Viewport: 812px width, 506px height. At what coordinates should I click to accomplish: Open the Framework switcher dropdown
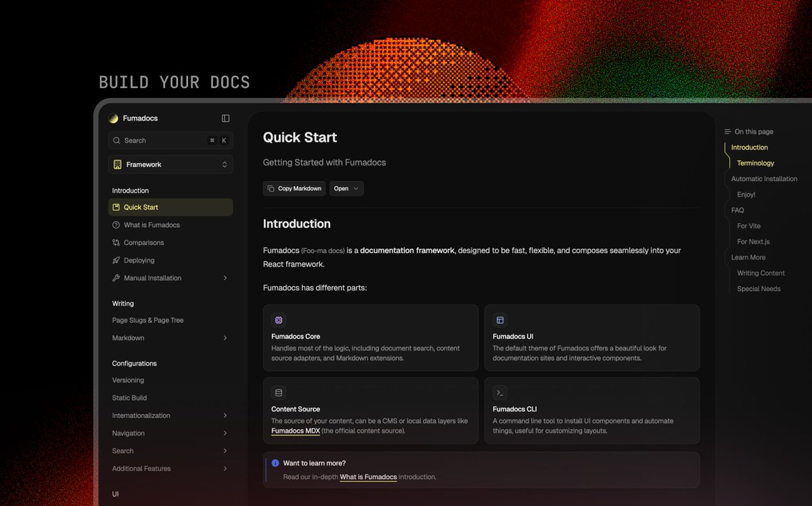point(171,164)
